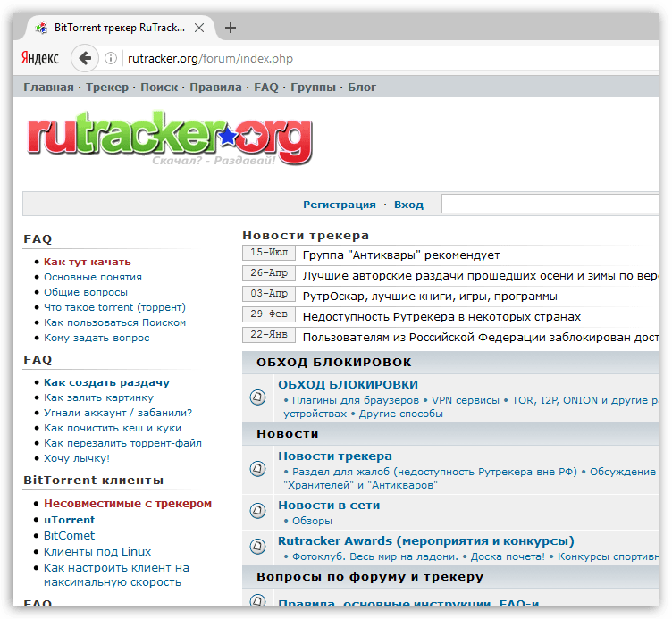672x619 pixels.
Task: Open Главная in top navigation
Action: pos(48,87)
